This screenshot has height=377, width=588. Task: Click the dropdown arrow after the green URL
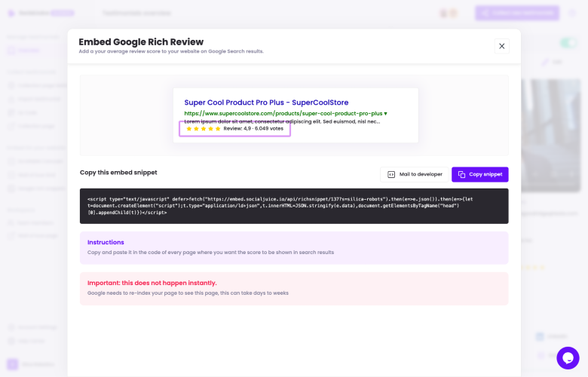(385, 114)
